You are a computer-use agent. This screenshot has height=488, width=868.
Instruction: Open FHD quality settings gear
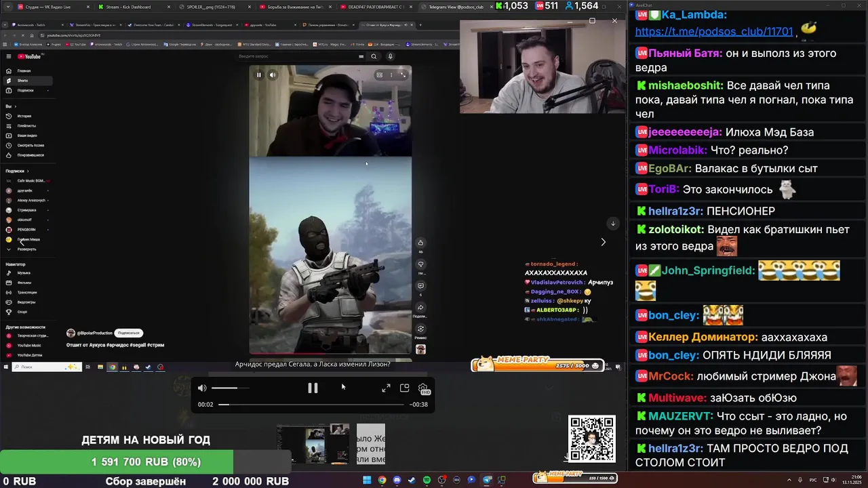click(x=423, y=388)
